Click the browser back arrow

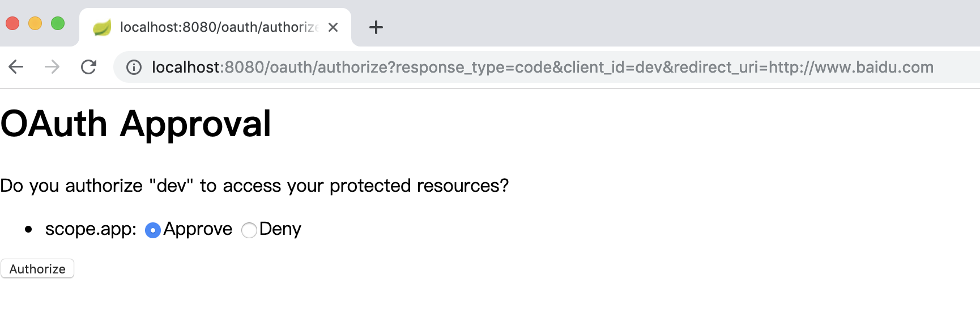tap(16, 67)
